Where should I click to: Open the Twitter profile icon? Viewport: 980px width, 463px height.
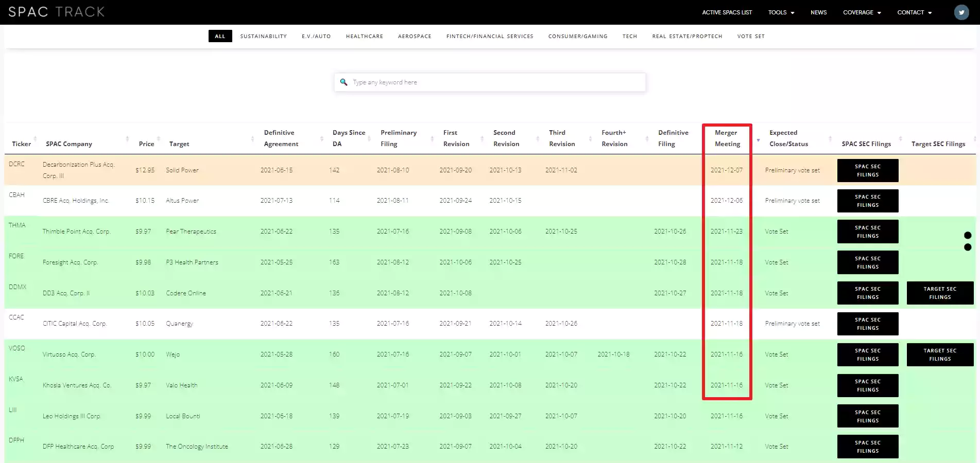(961, 12)
